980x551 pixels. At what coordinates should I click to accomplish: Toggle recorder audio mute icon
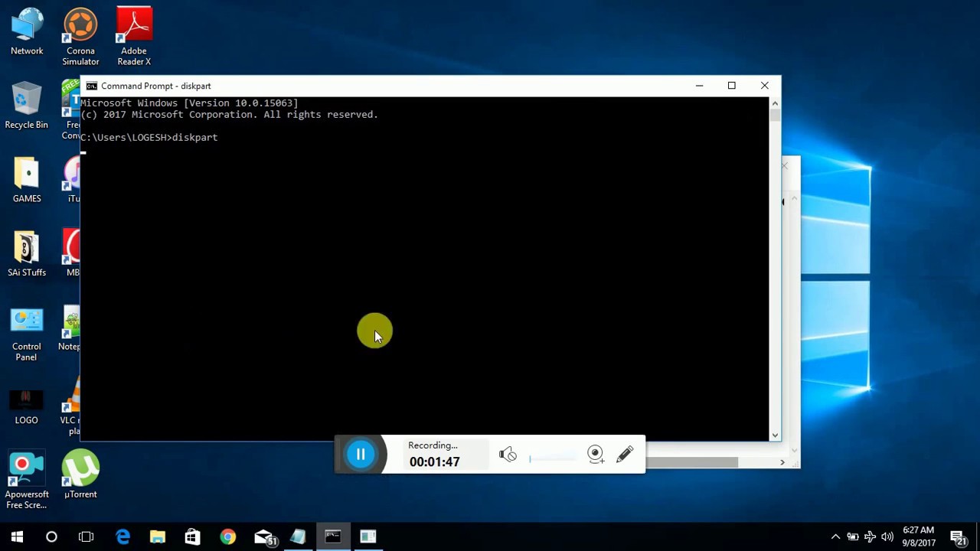(508, 455)
